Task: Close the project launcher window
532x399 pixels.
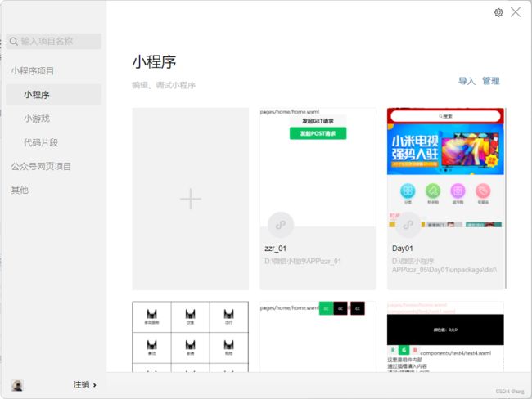Action: (516, 12)
